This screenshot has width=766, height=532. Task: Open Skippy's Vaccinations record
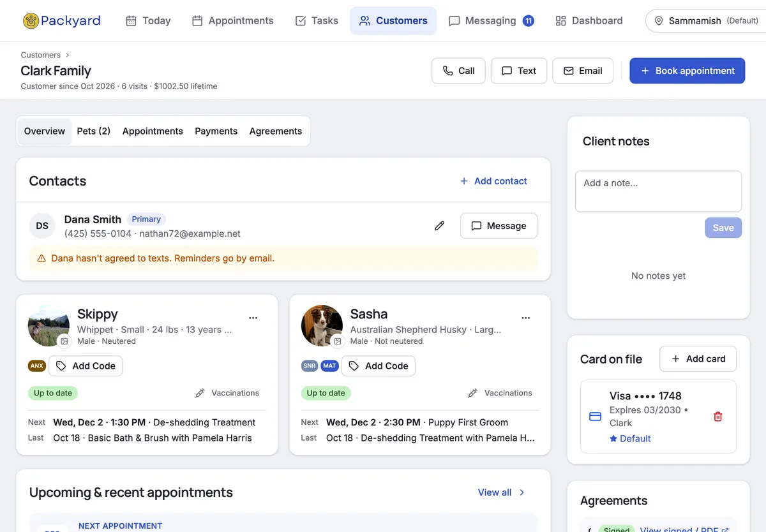227,393
